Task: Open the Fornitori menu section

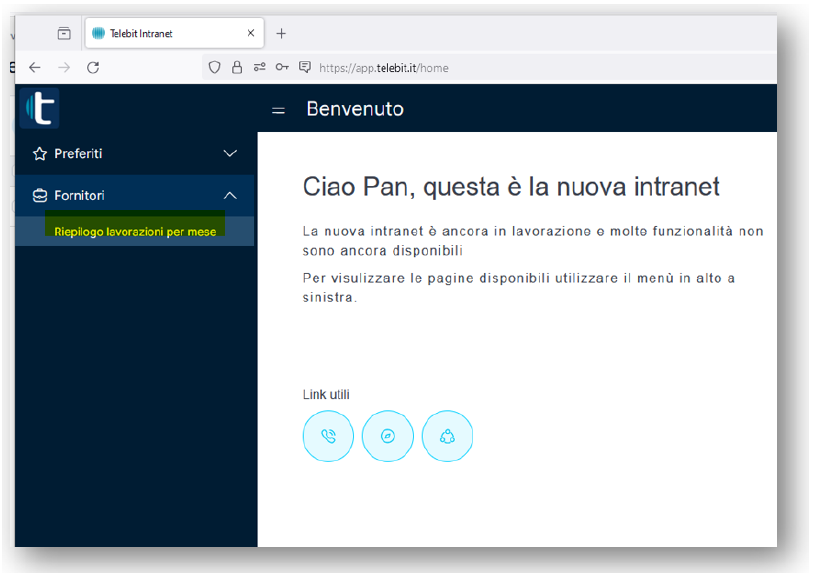Action: 80,196
